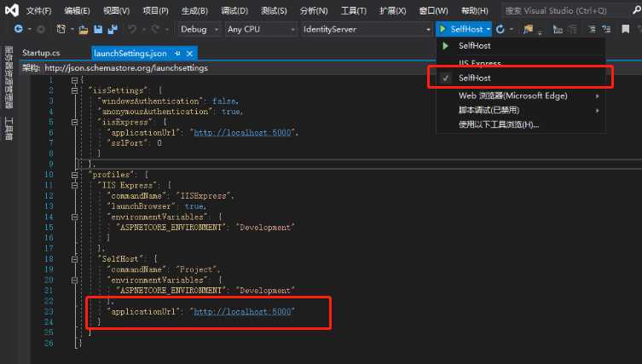The width and height of the screenshot is (642, 364).
Task: Collapse the IIS Express profile node at line 11
Action: pos(74,186)
